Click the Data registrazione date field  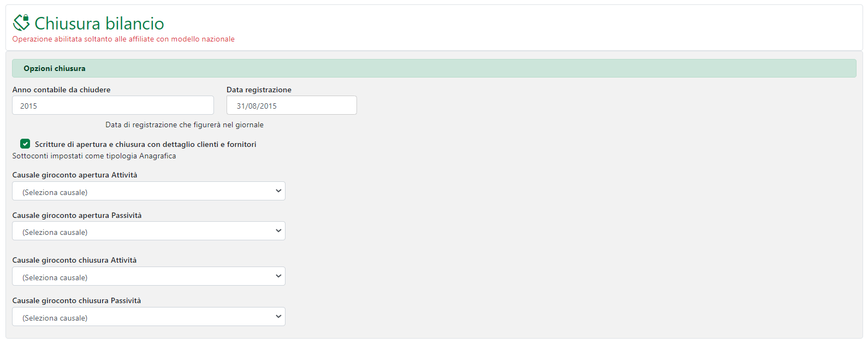[292, 105]
